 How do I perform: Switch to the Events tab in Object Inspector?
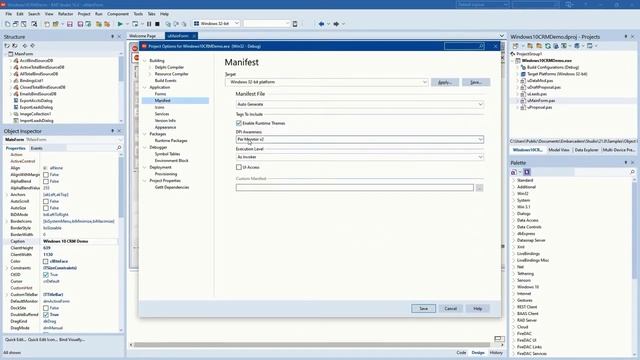click(37, 148)
